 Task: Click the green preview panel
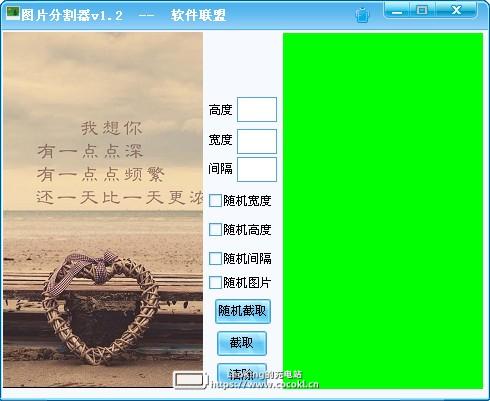point(383,211)
